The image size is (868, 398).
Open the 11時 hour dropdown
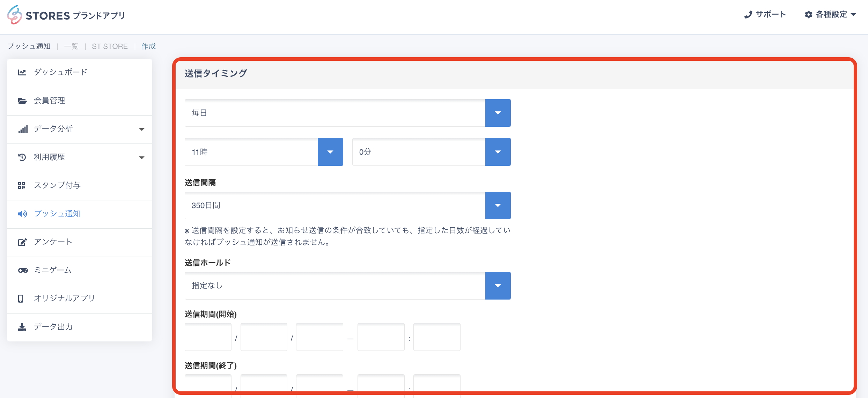[x=330, y=152]
